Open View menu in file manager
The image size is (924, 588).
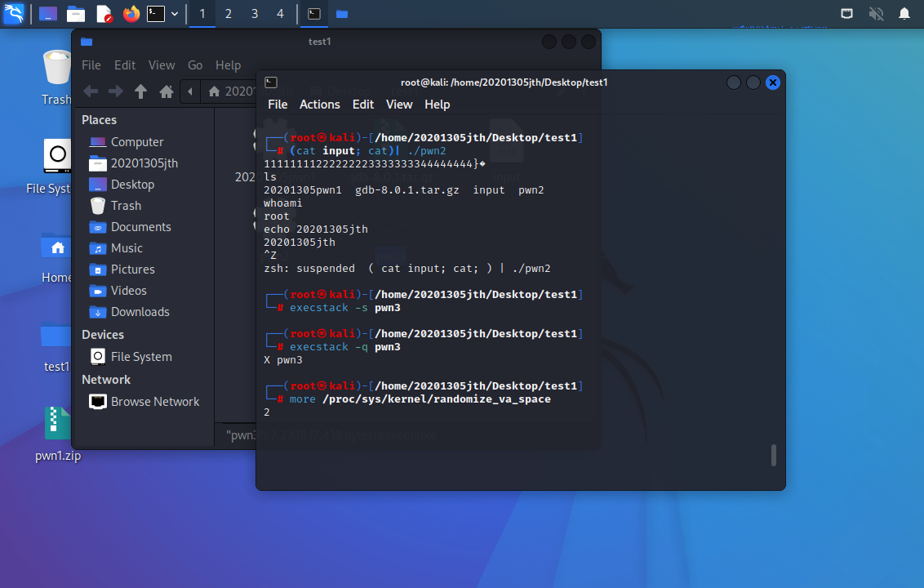(162, 65)
